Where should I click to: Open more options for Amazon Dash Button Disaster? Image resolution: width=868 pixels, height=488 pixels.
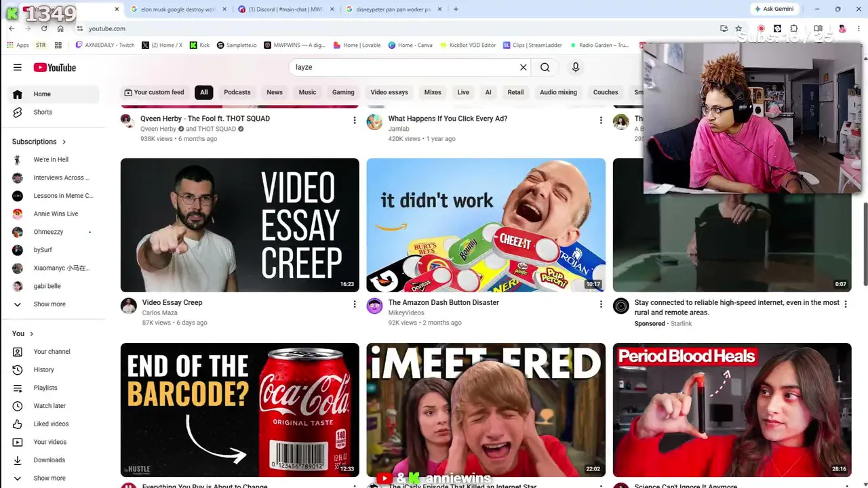coord(600,304)
